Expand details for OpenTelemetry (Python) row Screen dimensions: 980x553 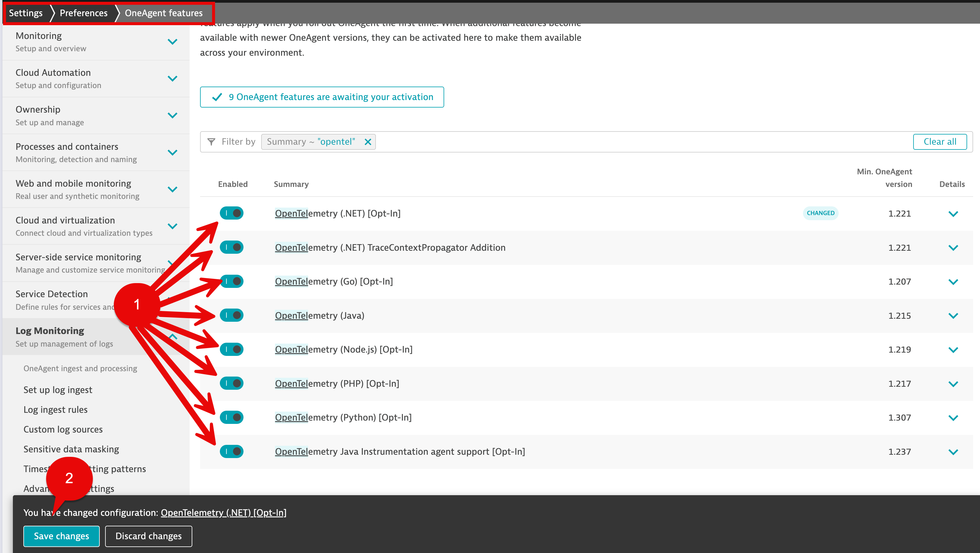pos(953,418)
